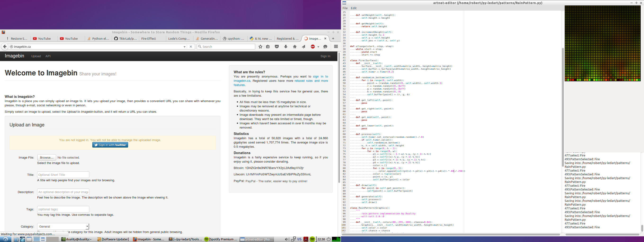The height and width of the screenshot is (242, 644).
Task: Click the Browse... file button
Action: click(x=46, y=157)
